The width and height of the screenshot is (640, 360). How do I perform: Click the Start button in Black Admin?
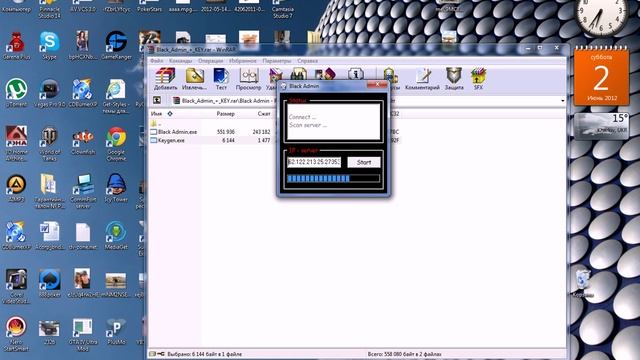(x=364, y=162)
